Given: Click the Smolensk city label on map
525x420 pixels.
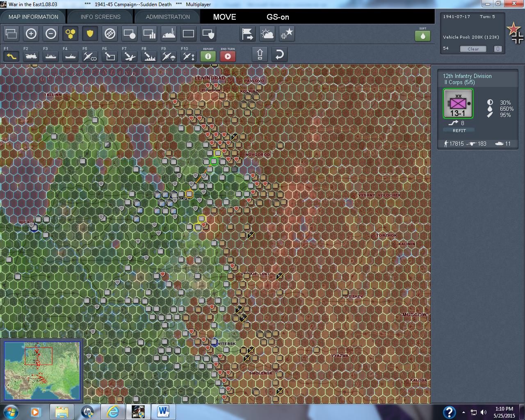Looking at the screenshot, I should pos(261,373).
